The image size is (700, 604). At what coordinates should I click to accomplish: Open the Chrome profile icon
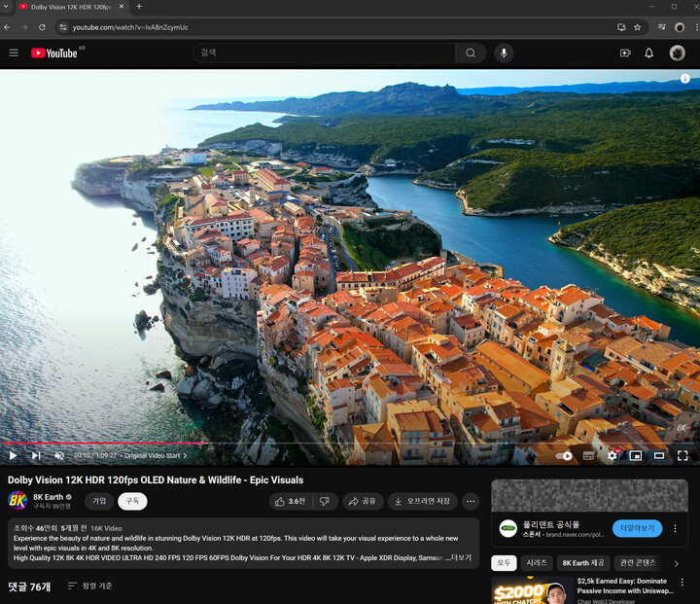[680, 27]
